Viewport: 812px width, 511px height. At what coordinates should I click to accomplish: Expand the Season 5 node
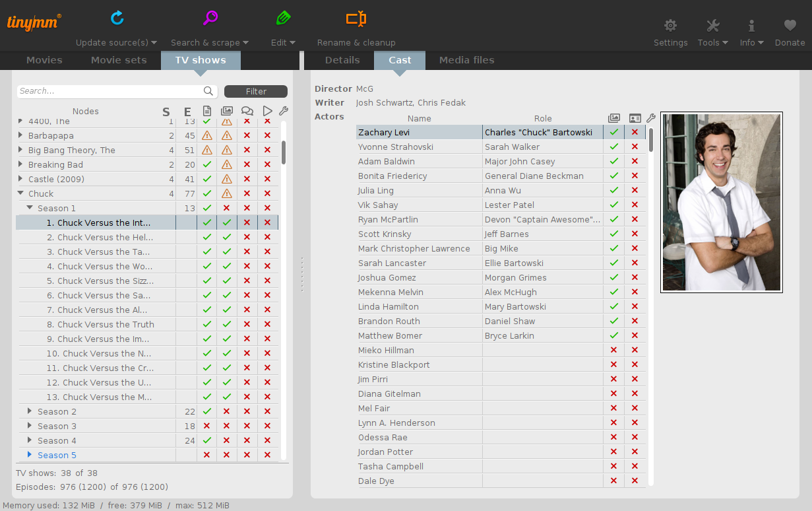coord(30,455)
